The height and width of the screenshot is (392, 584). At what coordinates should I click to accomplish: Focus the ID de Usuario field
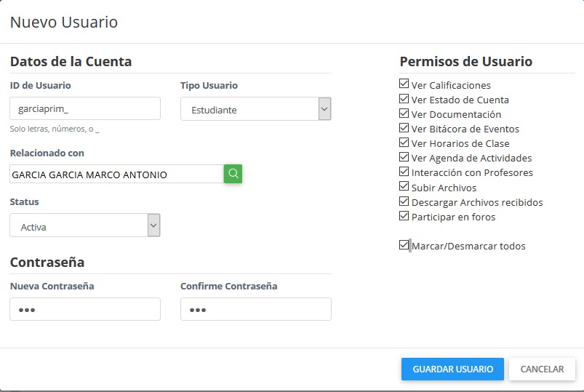tap(84, 108)
